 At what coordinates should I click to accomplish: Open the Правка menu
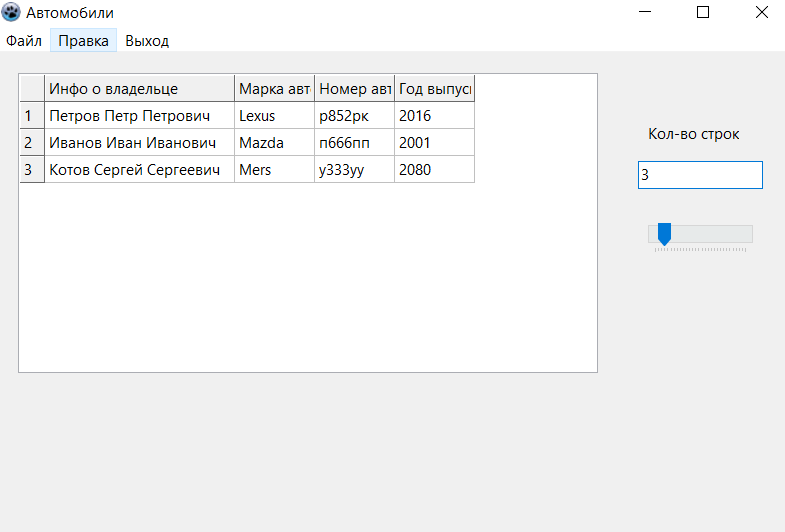tap(83, 41)
